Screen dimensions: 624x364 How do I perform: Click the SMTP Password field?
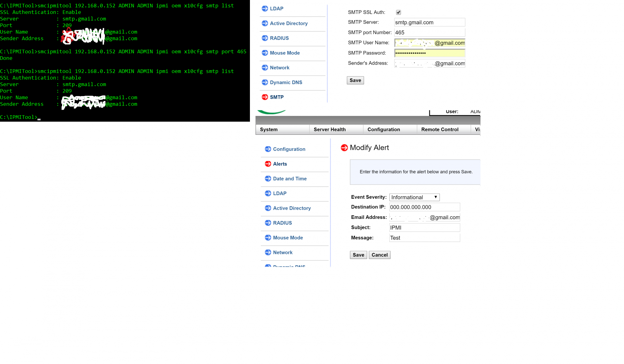click(x=430, y=53)
